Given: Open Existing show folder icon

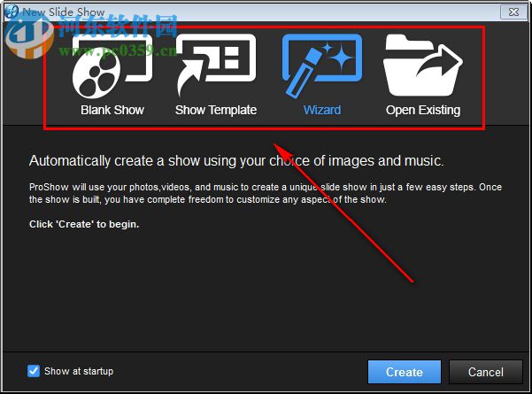Looking at the screenshot, I should [x=423, y=66].
